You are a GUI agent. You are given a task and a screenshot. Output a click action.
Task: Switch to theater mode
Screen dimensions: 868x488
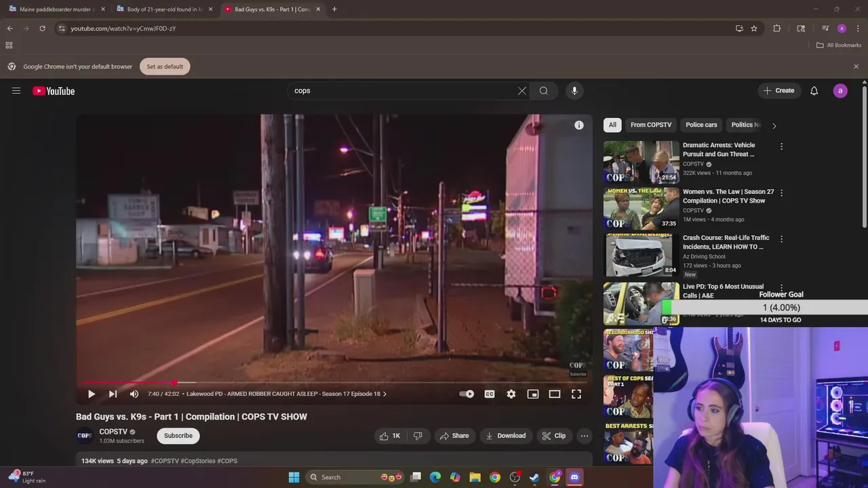[555, 394]
